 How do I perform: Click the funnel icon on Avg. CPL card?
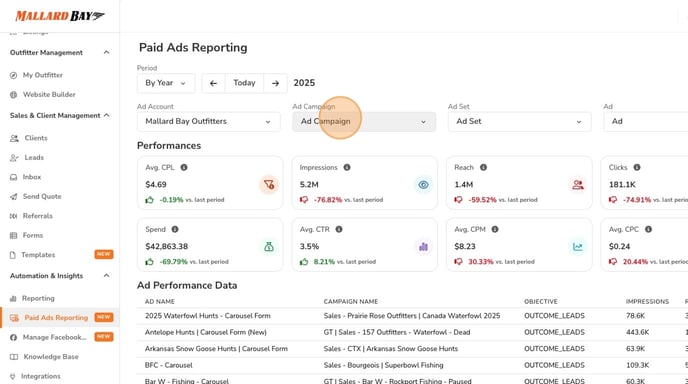point(269,185)
